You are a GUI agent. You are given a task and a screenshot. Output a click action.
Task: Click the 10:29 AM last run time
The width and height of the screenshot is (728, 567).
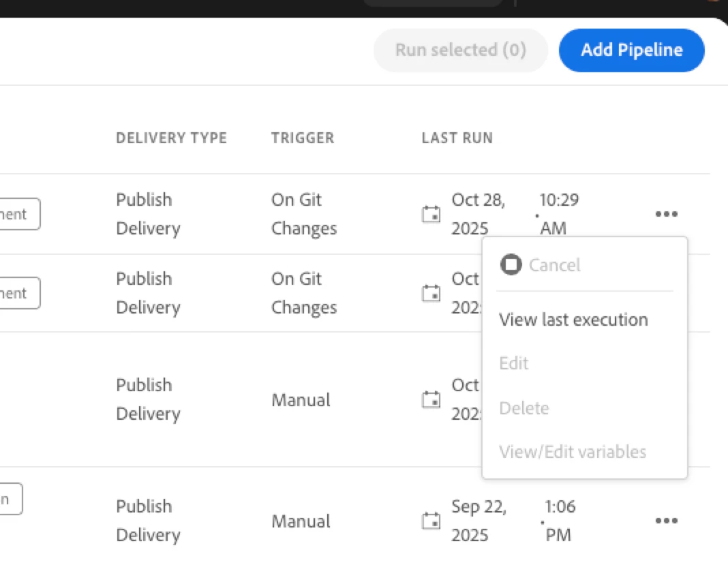[558, 214]
